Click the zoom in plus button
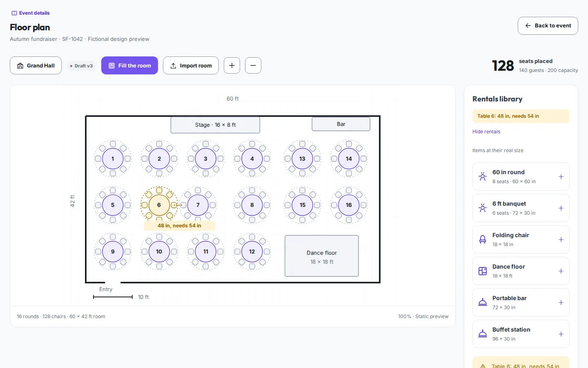The image size is (588, 368). tap(232, 65)
